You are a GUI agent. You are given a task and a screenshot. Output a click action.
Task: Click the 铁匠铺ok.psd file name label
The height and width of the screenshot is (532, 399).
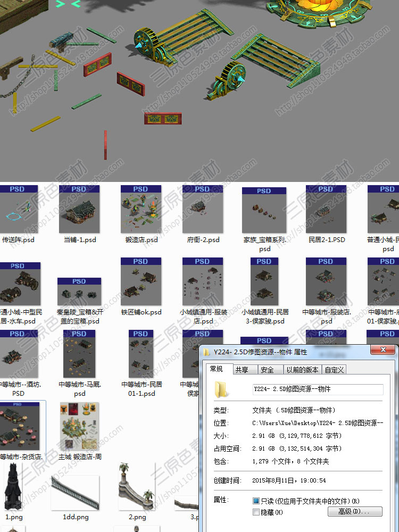click(141, 312)
